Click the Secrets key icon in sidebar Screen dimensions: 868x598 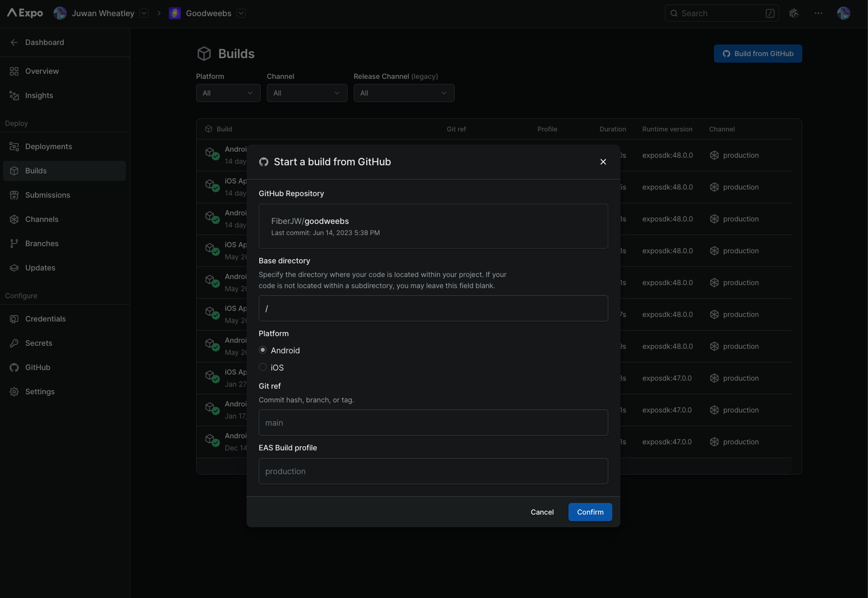14,343
